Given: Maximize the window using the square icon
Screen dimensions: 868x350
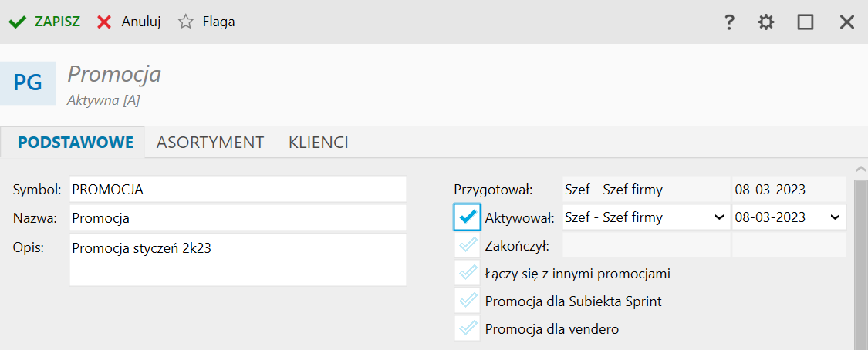Looking at the screenshot, I should [x=806, y=22].
